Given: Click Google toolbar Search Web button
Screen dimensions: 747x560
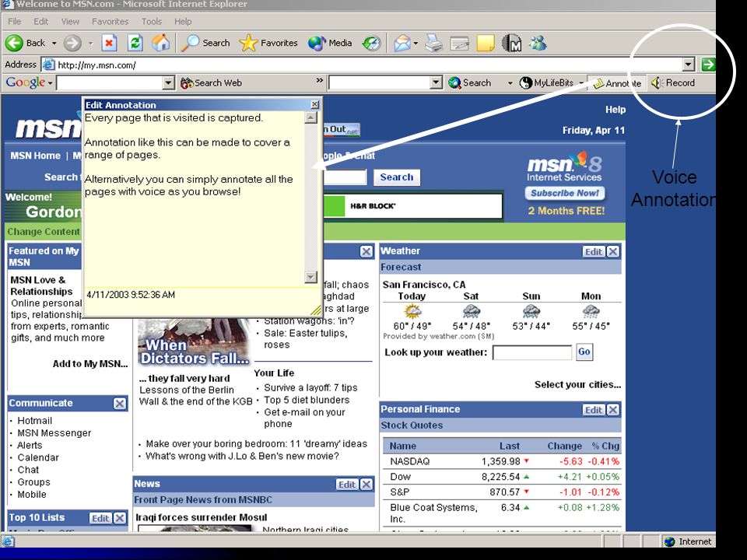Looking at the screenshot, I should point(211,83).
